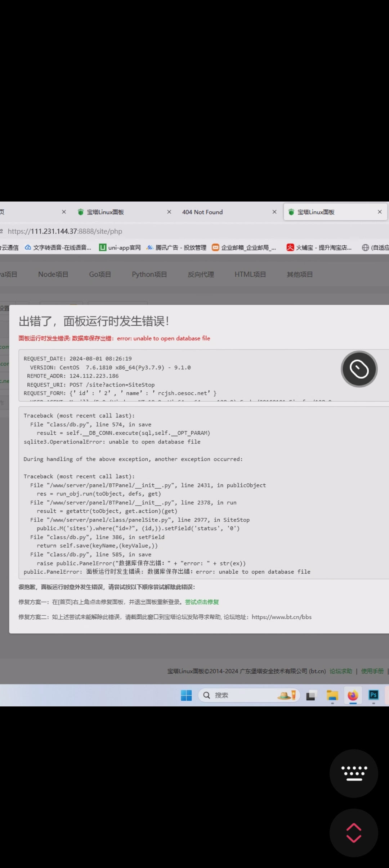Open 腾讯广告 - 投放管理 bookmark
This screenshot has width=389, height=868.
(x=176, y=248)
